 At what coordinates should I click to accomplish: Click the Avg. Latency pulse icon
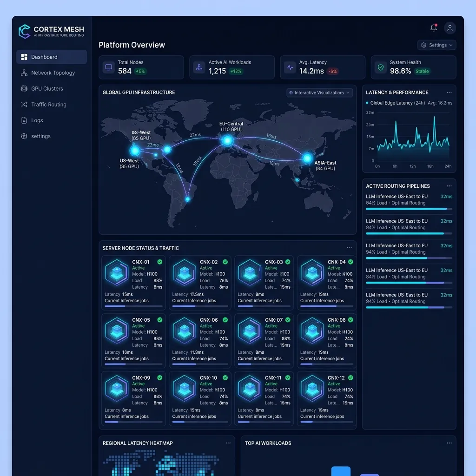click(x=290, y=67)
